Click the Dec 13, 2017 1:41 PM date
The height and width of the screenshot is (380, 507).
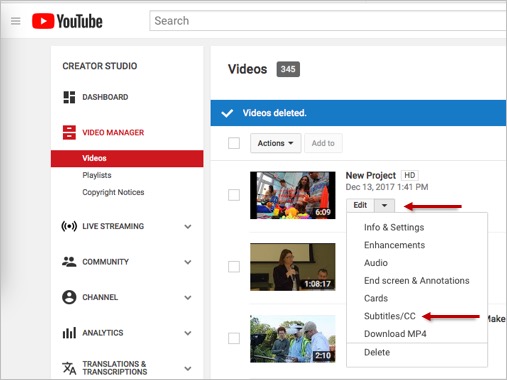pos(387,187)
